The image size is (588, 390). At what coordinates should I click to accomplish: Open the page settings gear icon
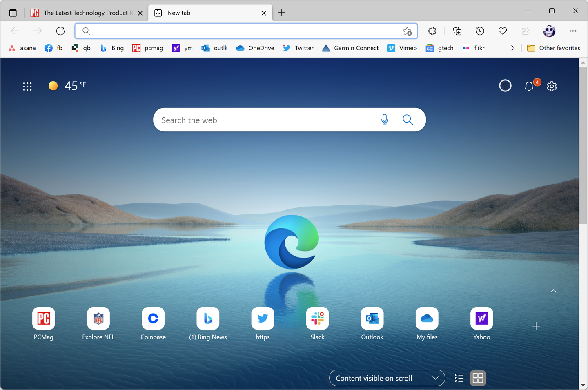[552, 86]
